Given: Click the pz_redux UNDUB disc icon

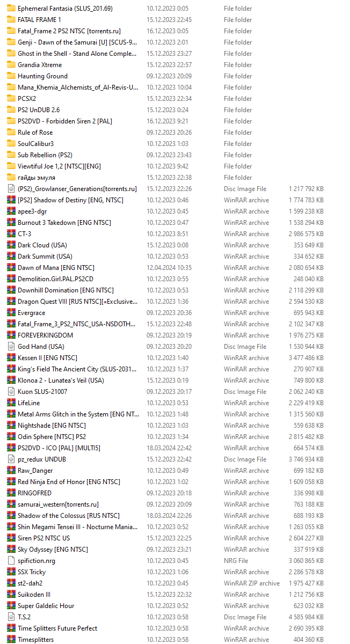Looking at the screenshot, I should [x=11, y=459].
